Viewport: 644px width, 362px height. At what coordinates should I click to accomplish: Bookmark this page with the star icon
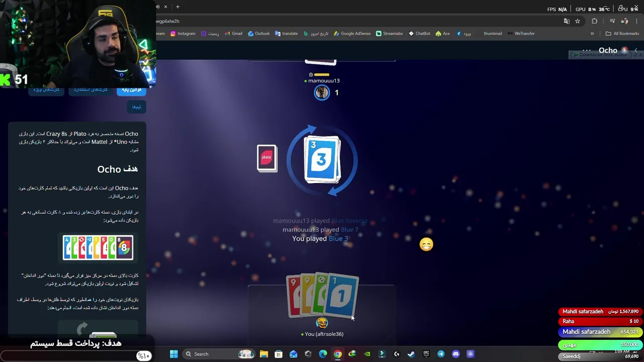pos(578,21)
